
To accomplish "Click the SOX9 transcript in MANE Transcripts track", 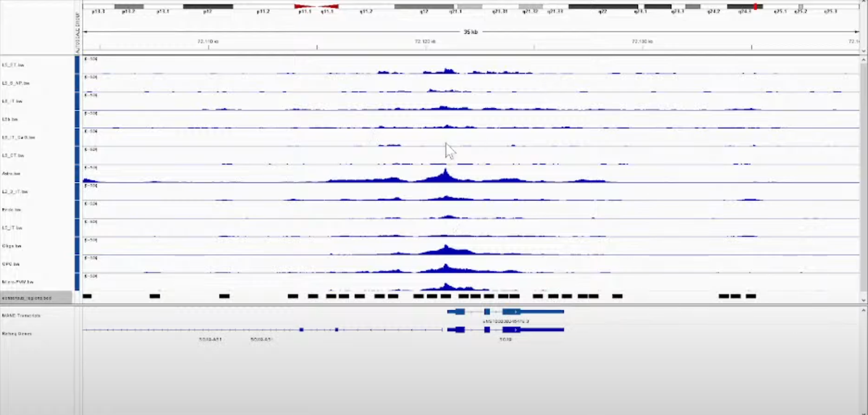I will [x=507, y=312].
